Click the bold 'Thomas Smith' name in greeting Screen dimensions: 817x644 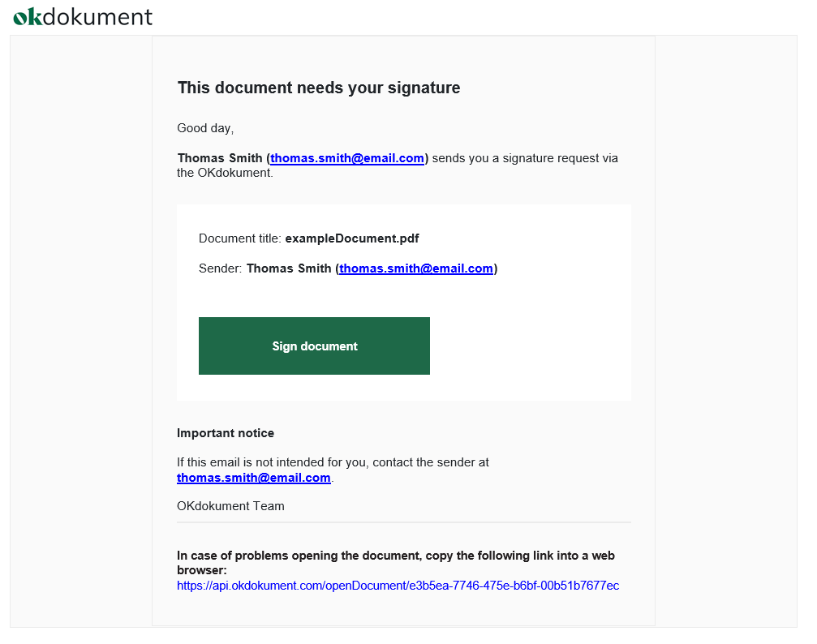point(220,158)
